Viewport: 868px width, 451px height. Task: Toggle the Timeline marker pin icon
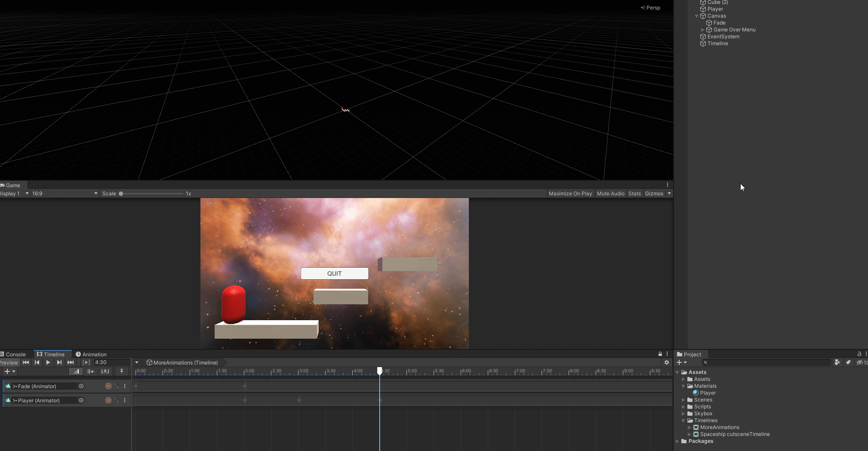click(122, 371)
